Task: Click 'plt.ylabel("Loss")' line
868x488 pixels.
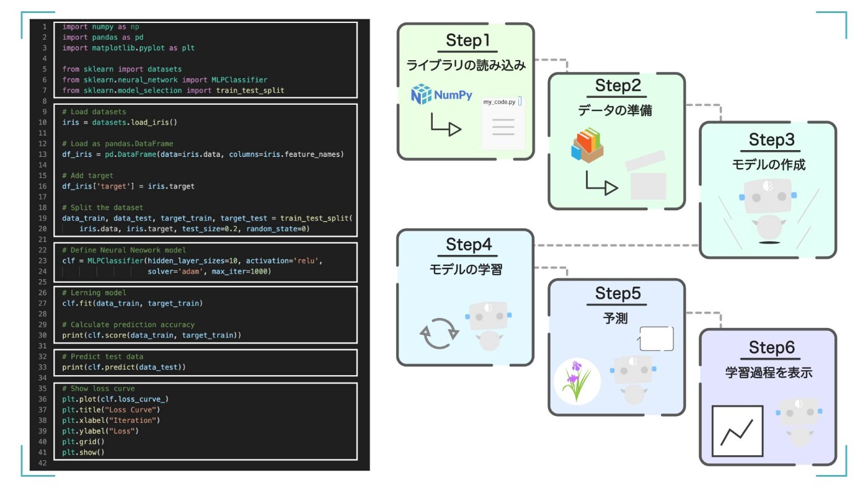Action: coord(100,431)
